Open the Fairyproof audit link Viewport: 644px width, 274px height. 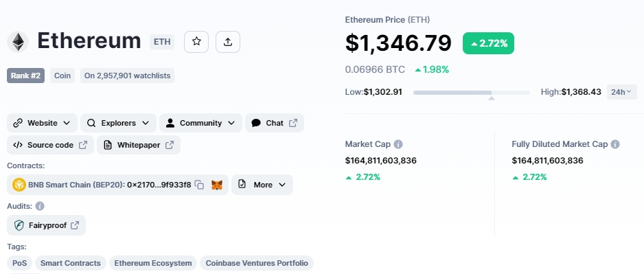(x=47, y=225)
